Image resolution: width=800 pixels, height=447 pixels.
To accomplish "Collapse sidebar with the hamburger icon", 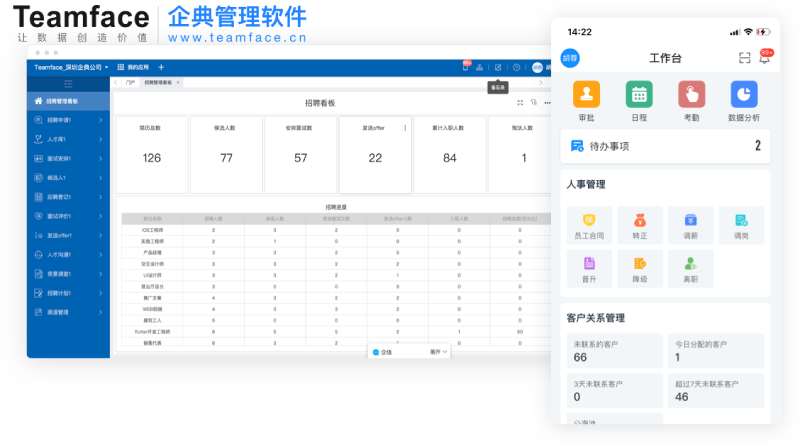I will coord(68,84).
